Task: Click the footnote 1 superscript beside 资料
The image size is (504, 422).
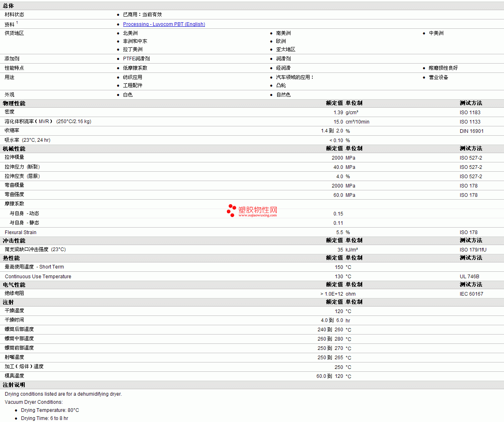Action: [x=17, y=23]
